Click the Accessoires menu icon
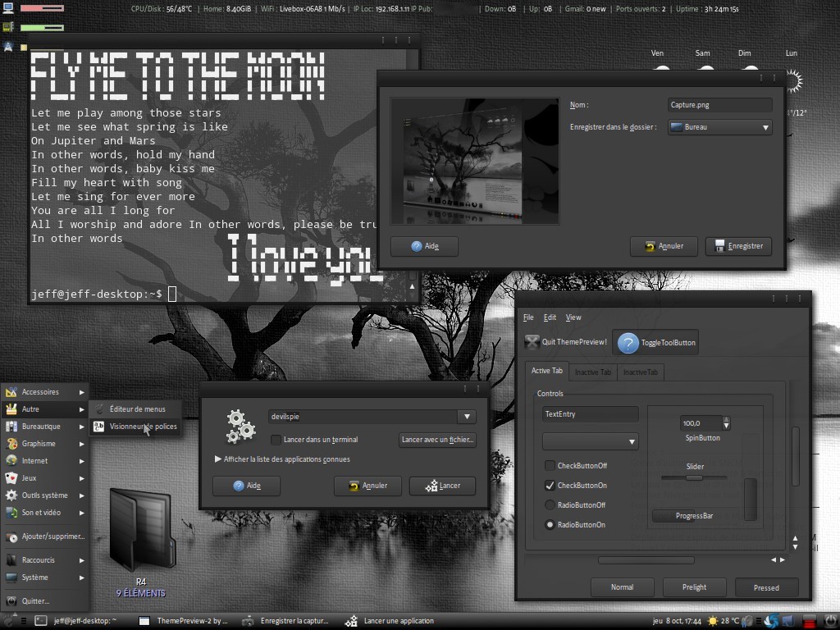Screen dimensions: 840x630 [11, 392]
